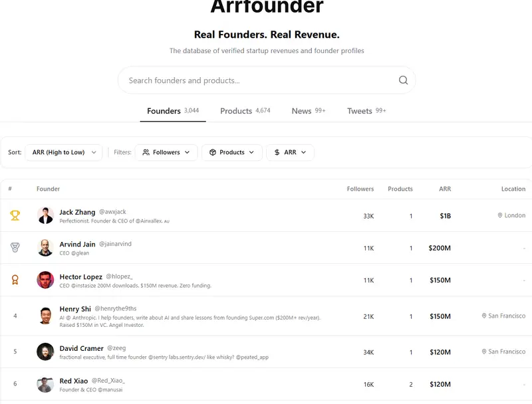Expand the ARR filter dropdown
This screenshot has width=532, height=404.
pos(290,153)
